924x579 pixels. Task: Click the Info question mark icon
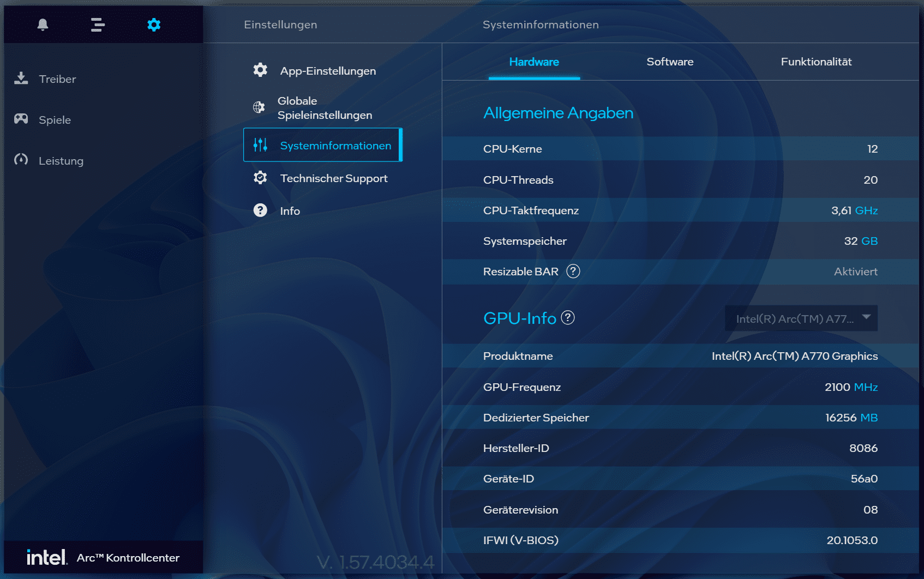(x=260, y=210)
